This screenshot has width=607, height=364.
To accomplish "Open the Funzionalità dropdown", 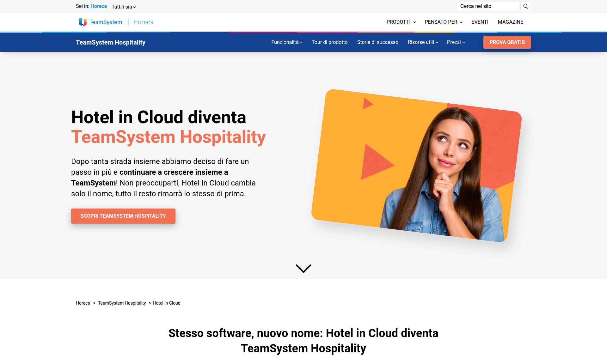I will (287, 42).
